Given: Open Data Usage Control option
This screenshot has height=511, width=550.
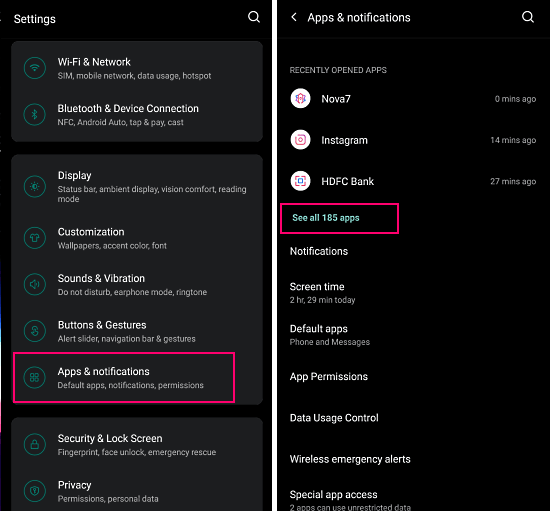Looking at the screenshot, I should click(413, 418).
